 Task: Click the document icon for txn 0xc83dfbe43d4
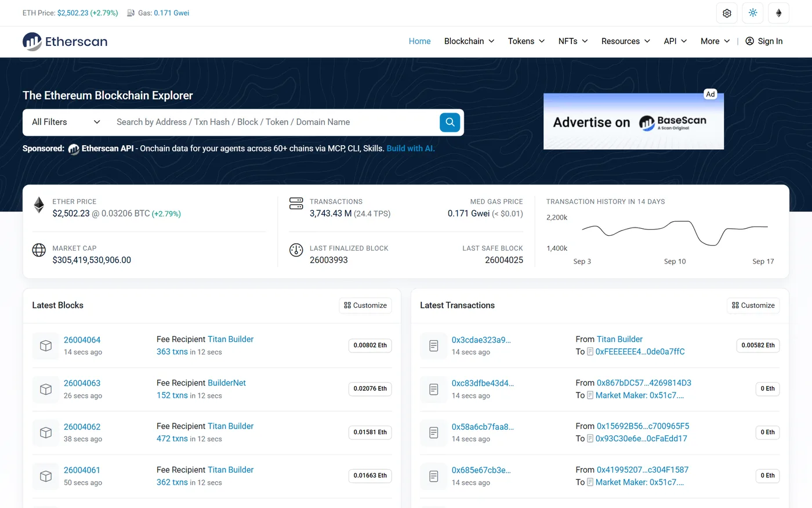coord(434,389)
